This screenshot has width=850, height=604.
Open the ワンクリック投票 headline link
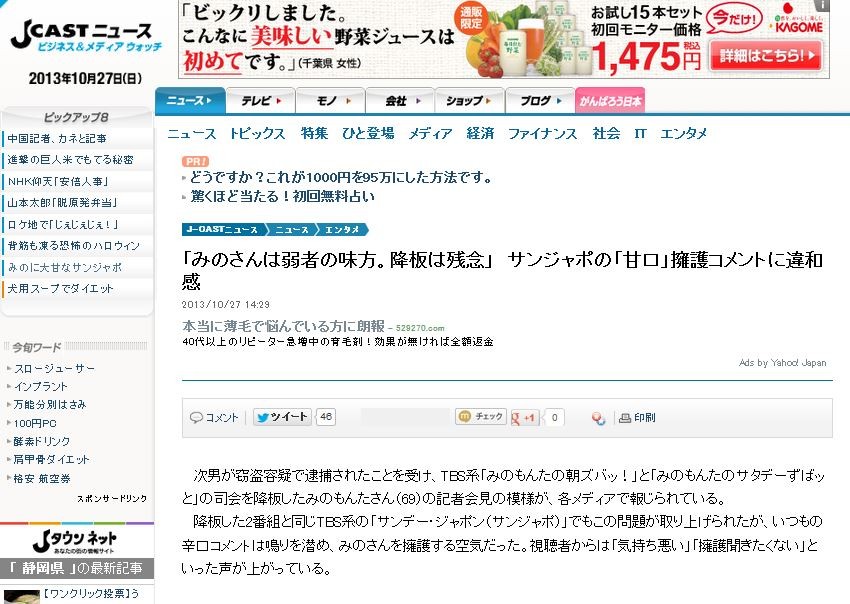[91, 594]
